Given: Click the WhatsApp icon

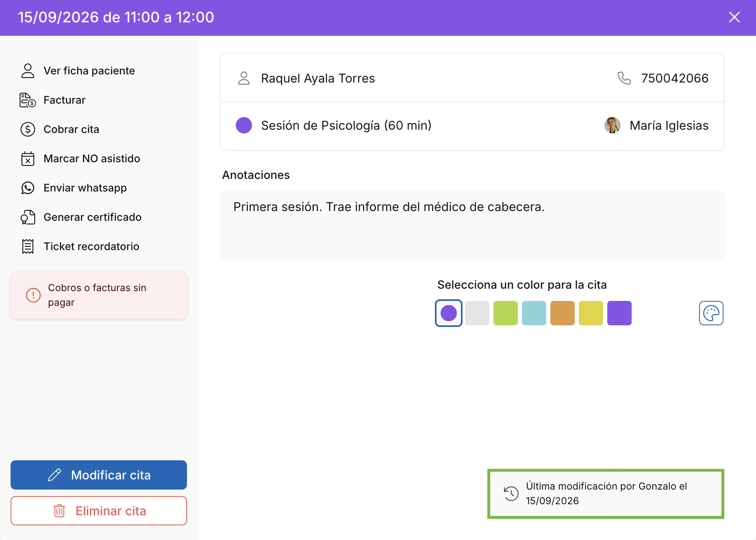Looking at the screenshot, I should point(28,188).
